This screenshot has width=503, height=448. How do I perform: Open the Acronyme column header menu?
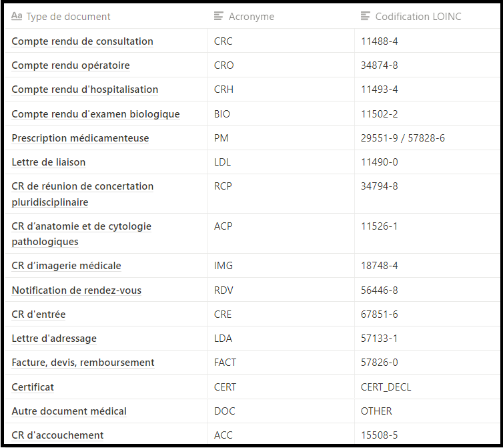click(251, 16)
